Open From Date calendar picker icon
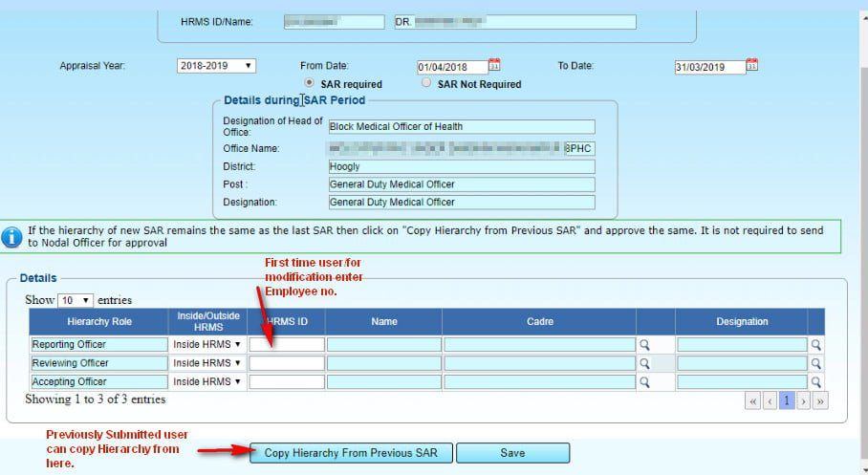Viewport: 868px width, 475px height. [x=494, y=65]
